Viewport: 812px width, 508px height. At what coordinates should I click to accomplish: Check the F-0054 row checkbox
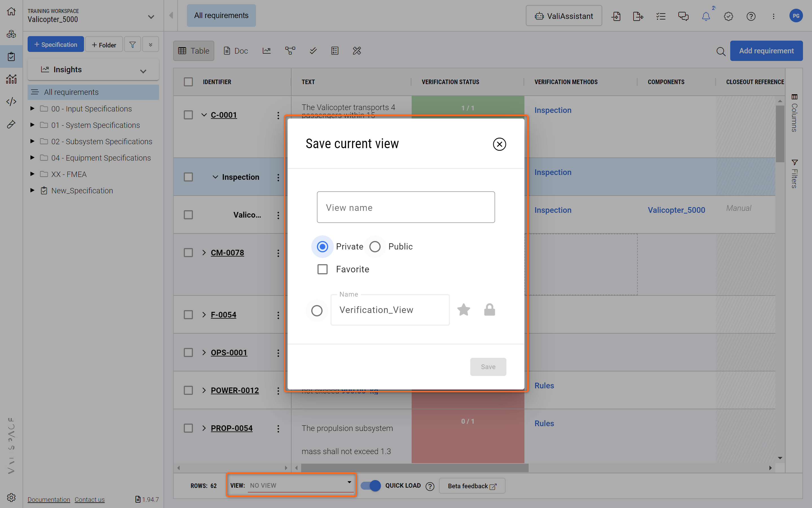click(x=188, y=315)
